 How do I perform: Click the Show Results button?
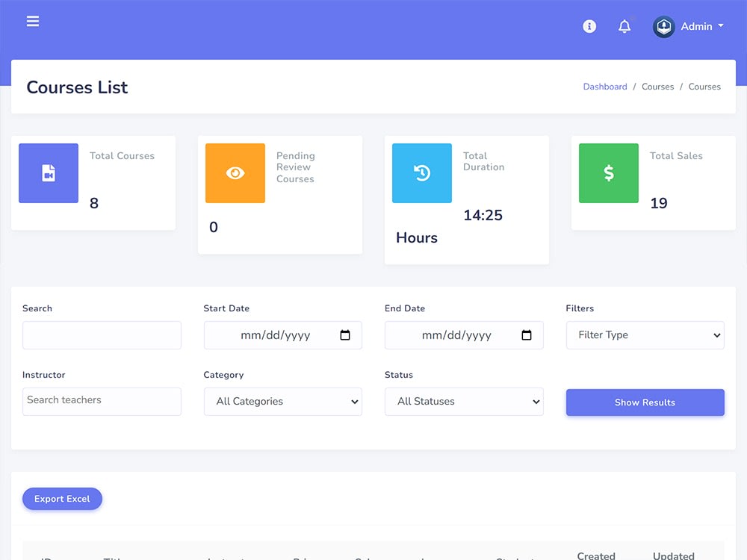(645, 402)
